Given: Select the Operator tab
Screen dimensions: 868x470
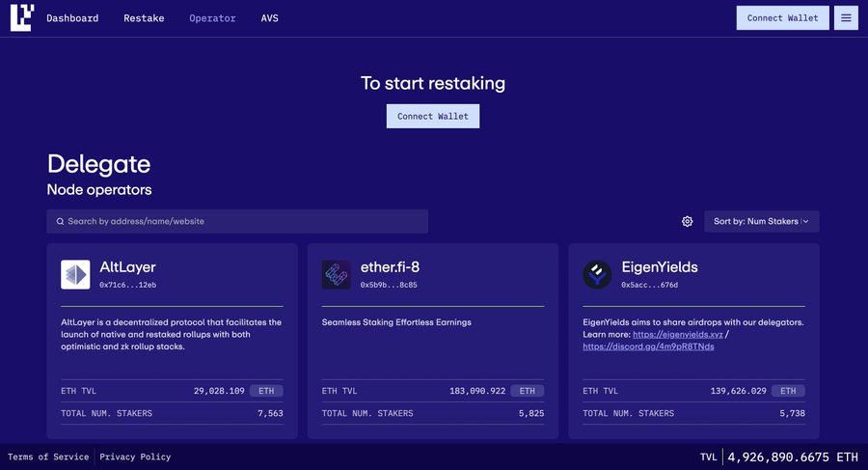Looking at the screenshot, I should point(212,18).
